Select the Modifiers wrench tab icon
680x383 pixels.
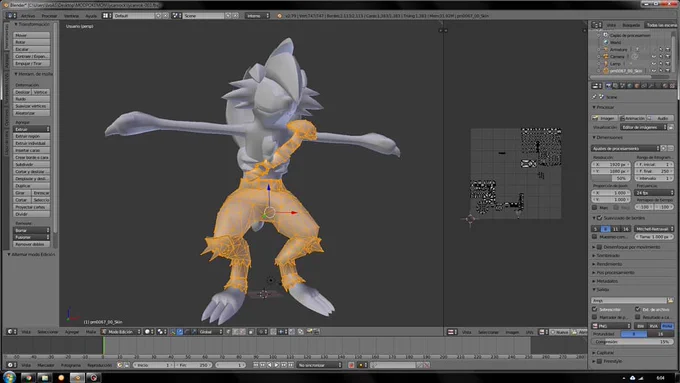coord(651,86)
